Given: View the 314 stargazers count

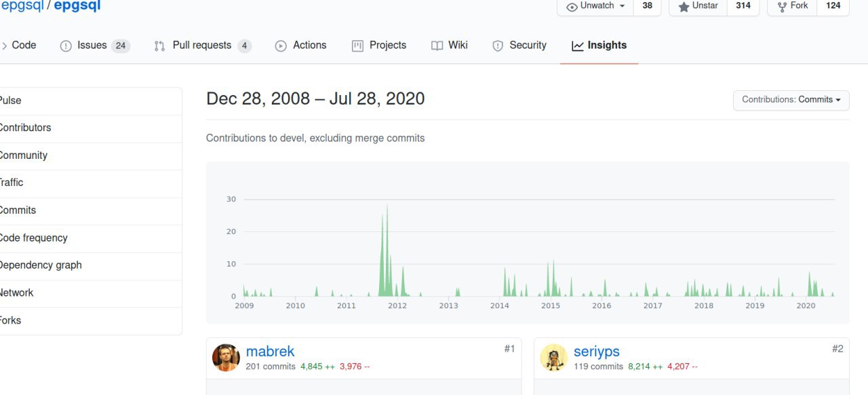Looking at the screenshot, I should (x=743, y=6).
